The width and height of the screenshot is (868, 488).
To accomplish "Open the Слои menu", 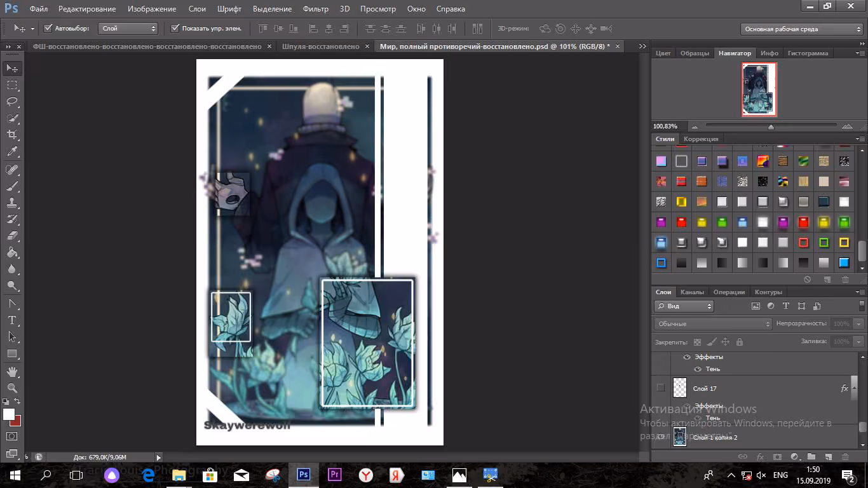I will click(x=197, y=9).
